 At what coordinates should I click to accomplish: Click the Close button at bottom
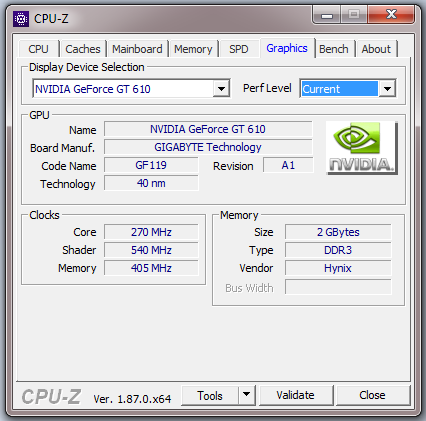click(372, 395)
